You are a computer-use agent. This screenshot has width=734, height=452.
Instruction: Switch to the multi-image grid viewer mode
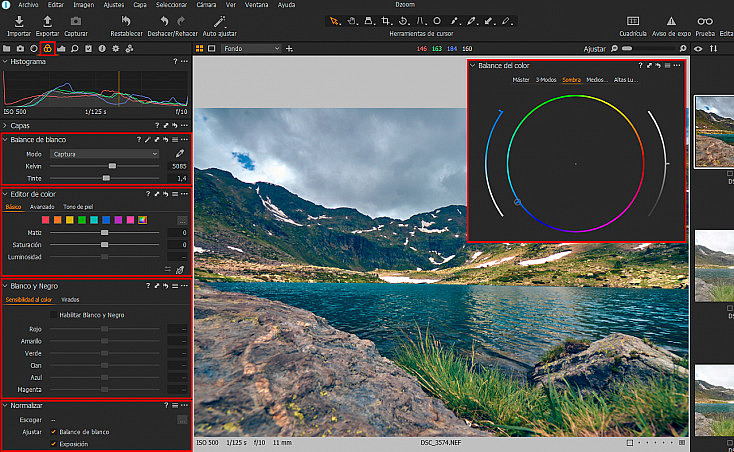point(199,49)
